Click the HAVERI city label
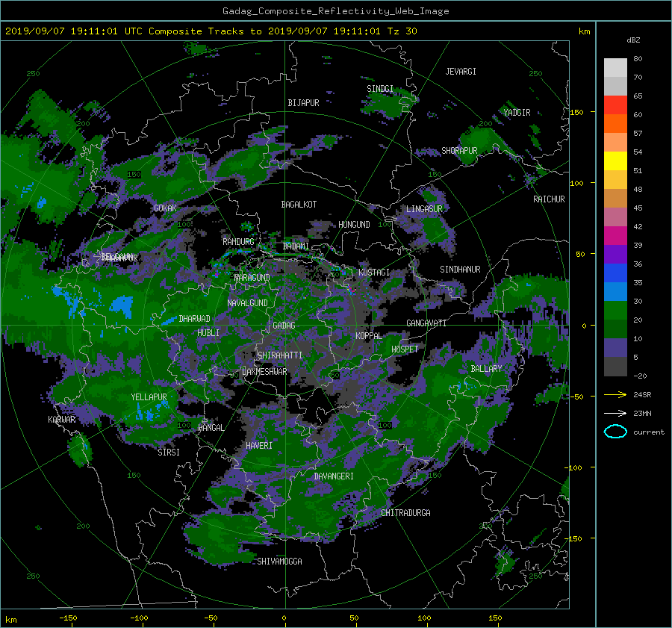The image size is (672, 628). pyautogui.click(x=259, y=446)
